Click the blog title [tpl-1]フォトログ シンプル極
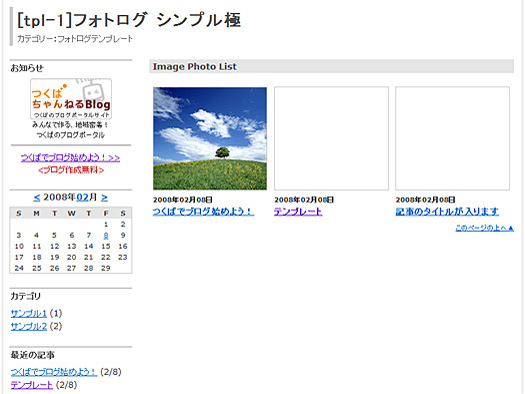525x394 pixels. click(129, 20)
